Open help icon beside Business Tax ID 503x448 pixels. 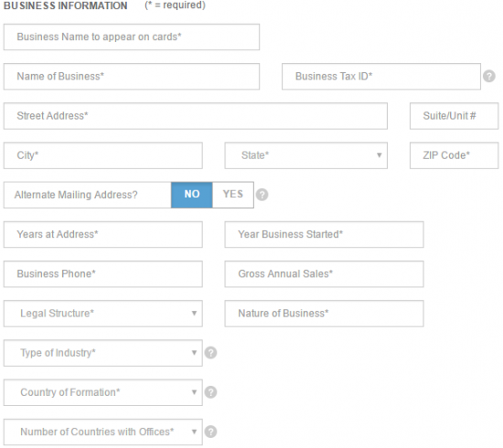point(489,76)
